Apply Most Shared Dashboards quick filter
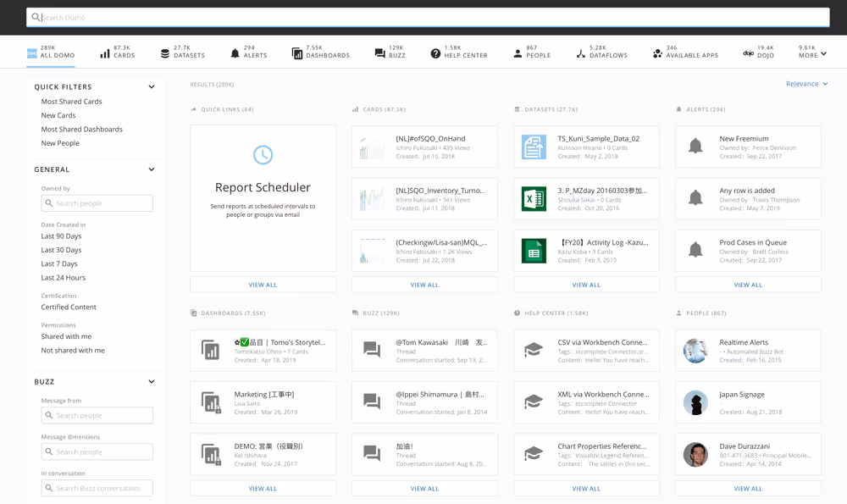Image resolution: width=847 pixels, height=504 pixels. point(81,129)
